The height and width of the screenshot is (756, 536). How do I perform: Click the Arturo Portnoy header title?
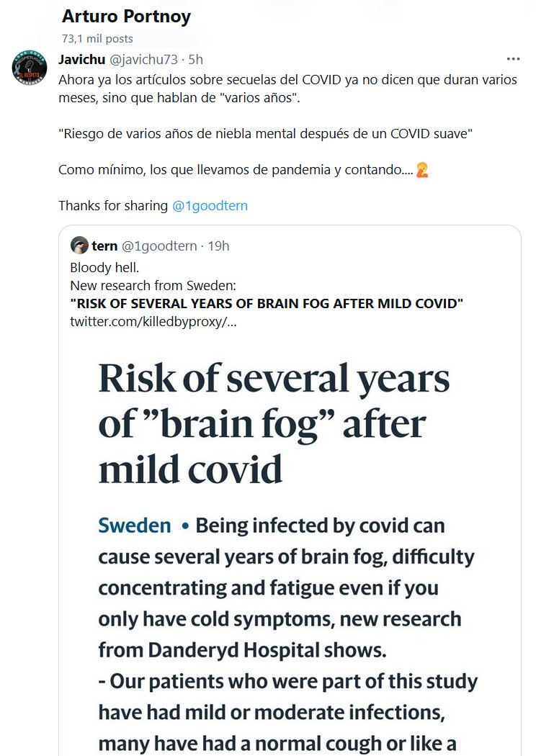(126, 17)
